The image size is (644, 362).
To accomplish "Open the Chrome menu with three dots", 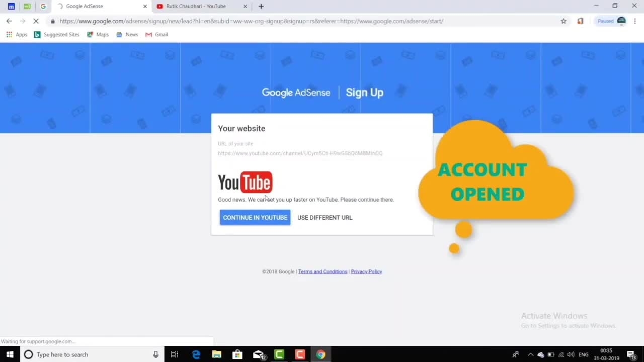I will (635, 21).
